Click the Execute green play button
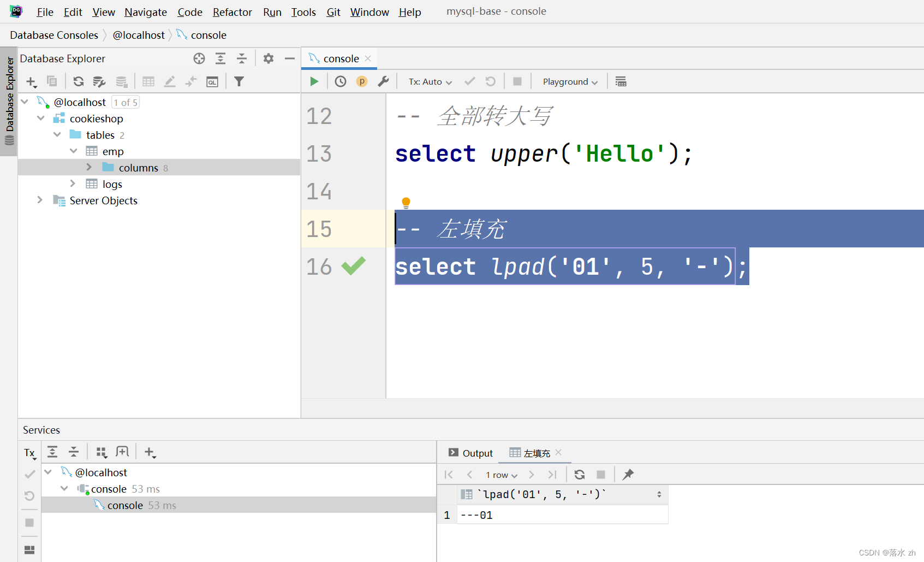The width and height of the screenshot is (924, 562). coord(314,81)
